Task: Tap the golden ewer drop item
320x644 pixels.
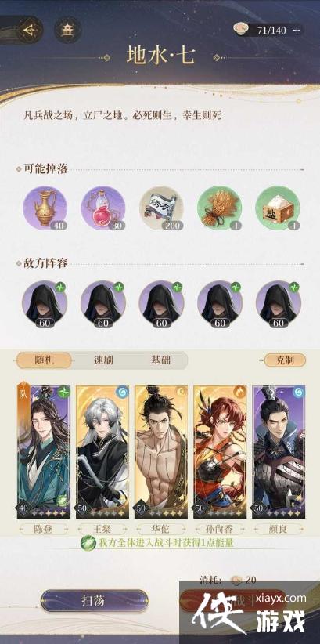Action: click(x=45, y=208)
